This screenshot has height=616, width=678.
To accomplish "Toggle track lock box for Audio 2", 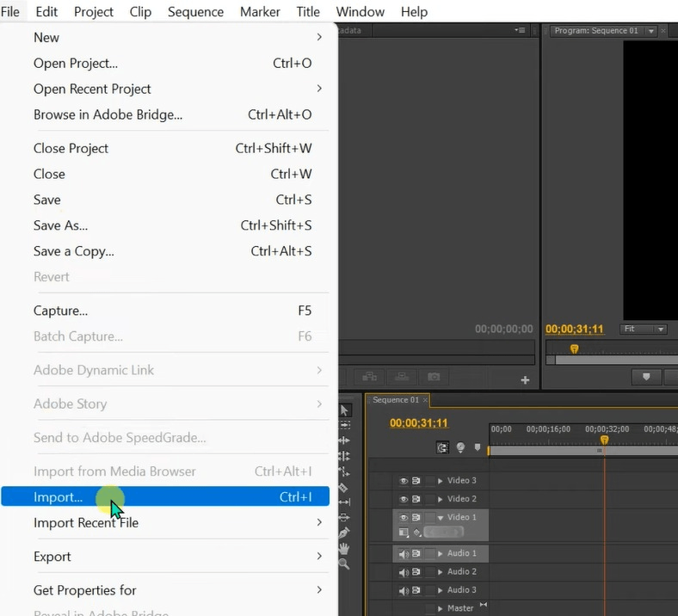I will (x=430, y=572).
